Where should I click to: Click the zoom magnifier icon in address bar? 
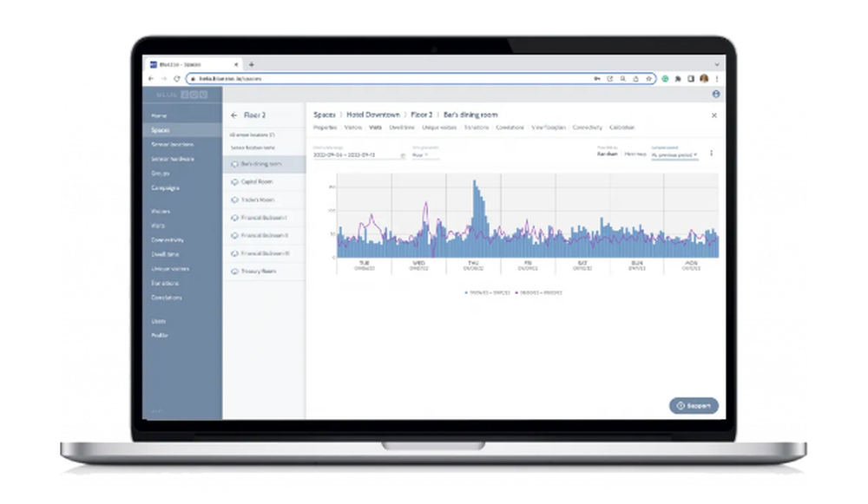click(622, 79)
